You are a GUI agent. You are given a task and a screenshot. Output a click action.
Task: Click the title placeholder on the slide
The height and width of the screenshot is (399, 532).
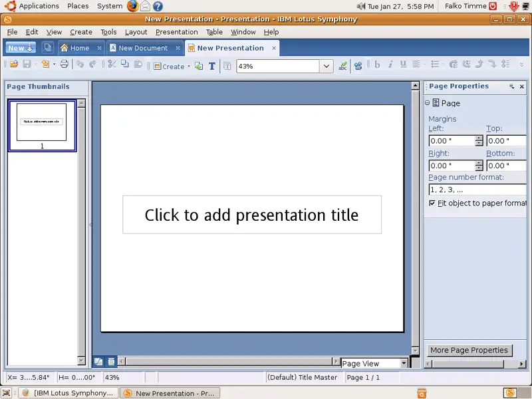252,214
